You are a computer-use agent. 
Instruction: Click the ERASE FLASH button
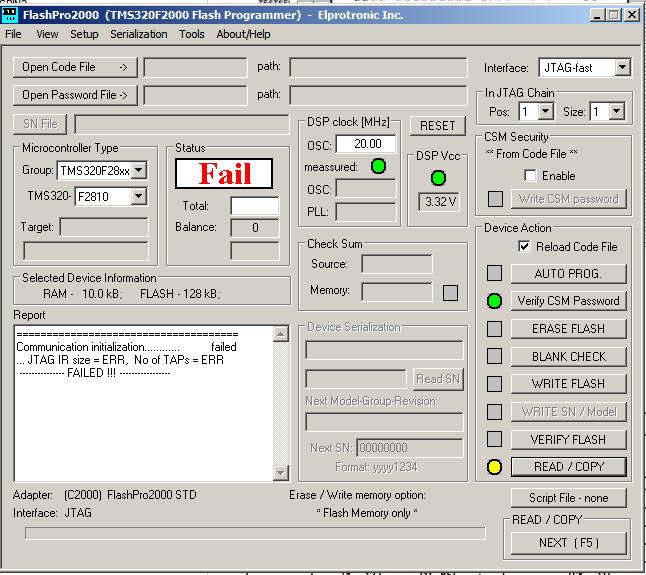569,329
